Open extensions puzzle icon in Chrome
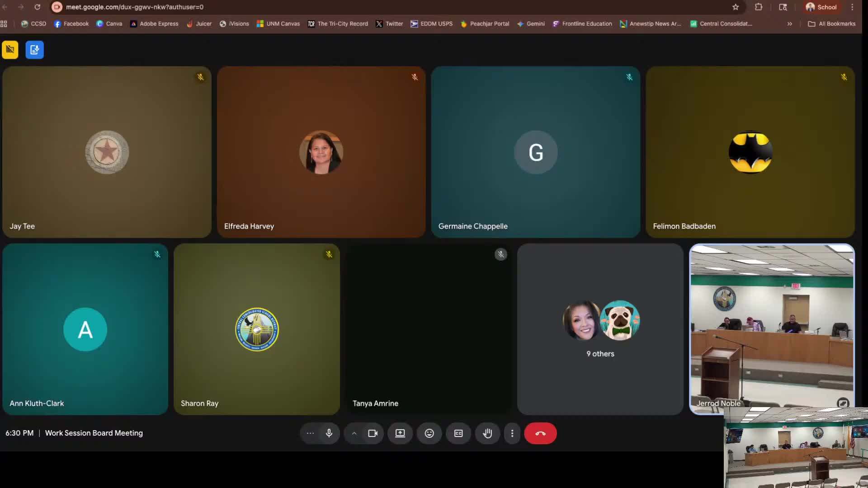Image resolution: width=868 pixels, height=488 pixels. (759, 7)
